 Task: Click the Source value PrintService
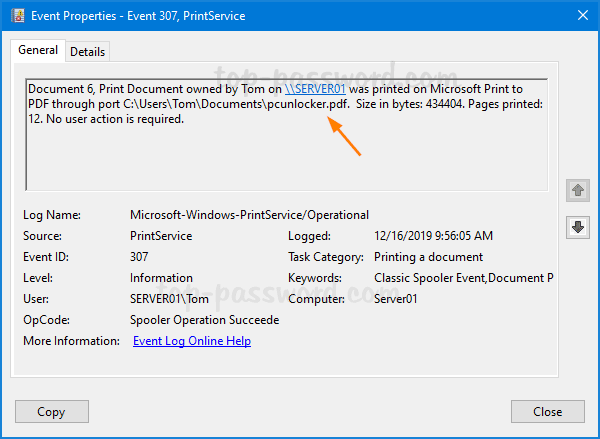[163, 236]
